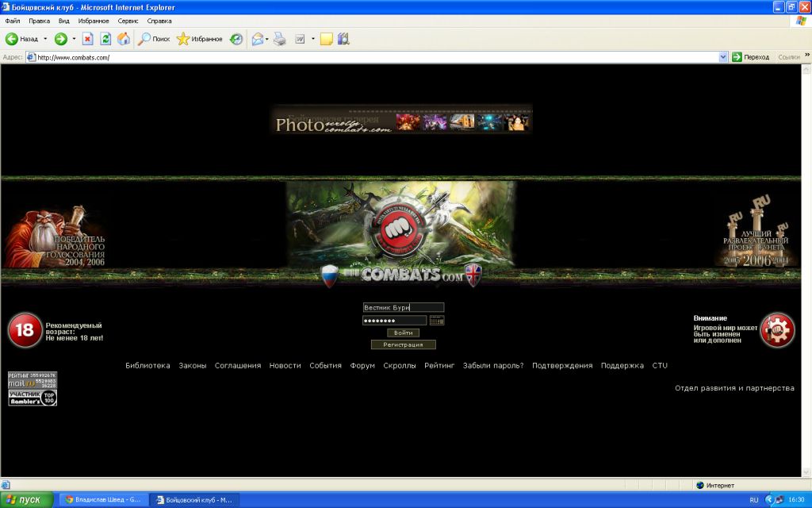
Task: Open the Подтверждения link
Action: click(562, 365)
